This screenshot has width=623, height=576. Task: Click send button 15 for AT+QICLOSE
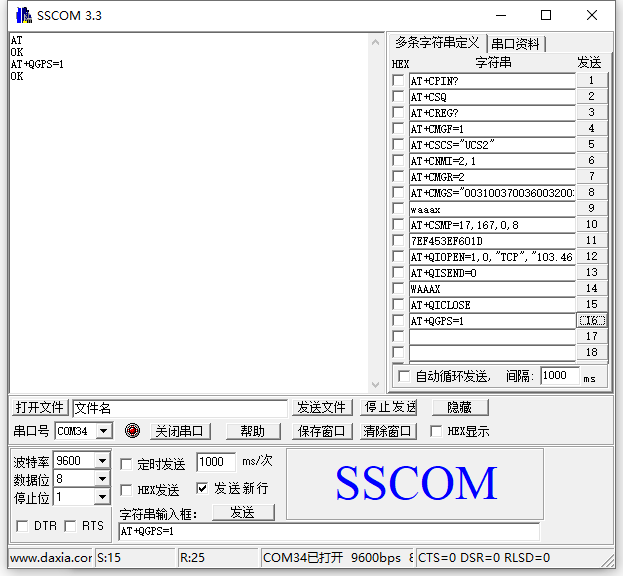click(x=591, y=304)
